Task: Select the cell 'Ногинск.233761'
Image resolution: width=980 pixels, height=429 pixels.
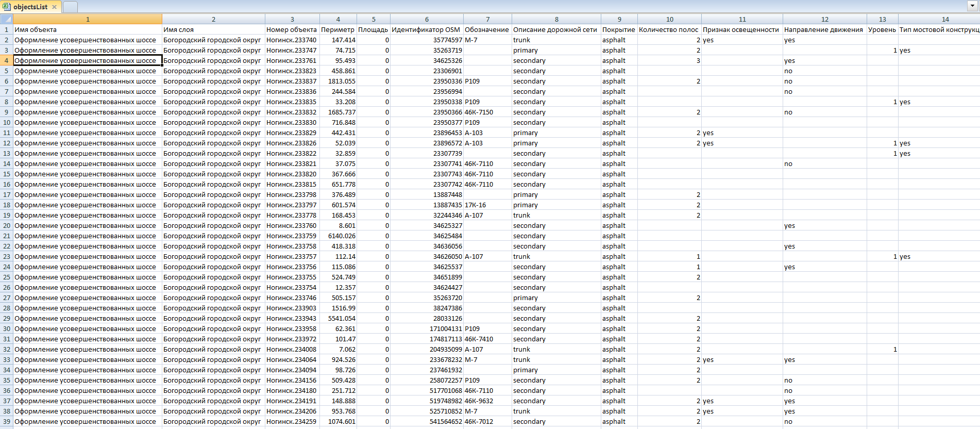Action: (x=292, y=60)
